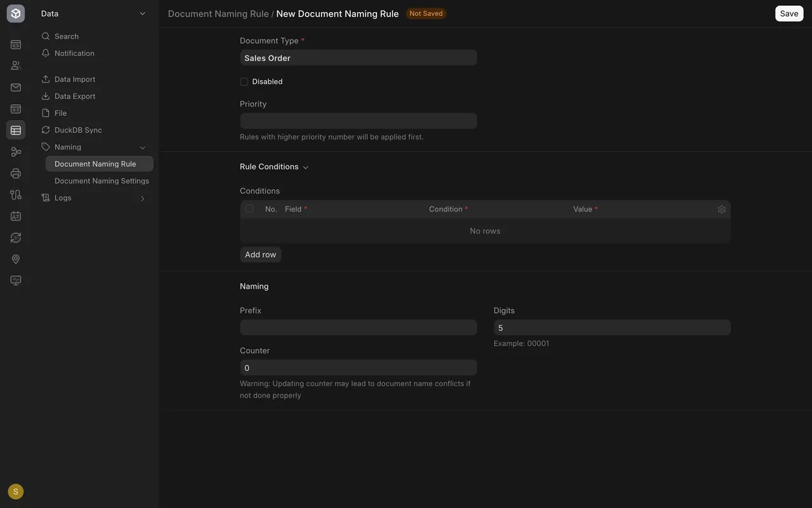Click the Condition column header

(x=449, y=209)
